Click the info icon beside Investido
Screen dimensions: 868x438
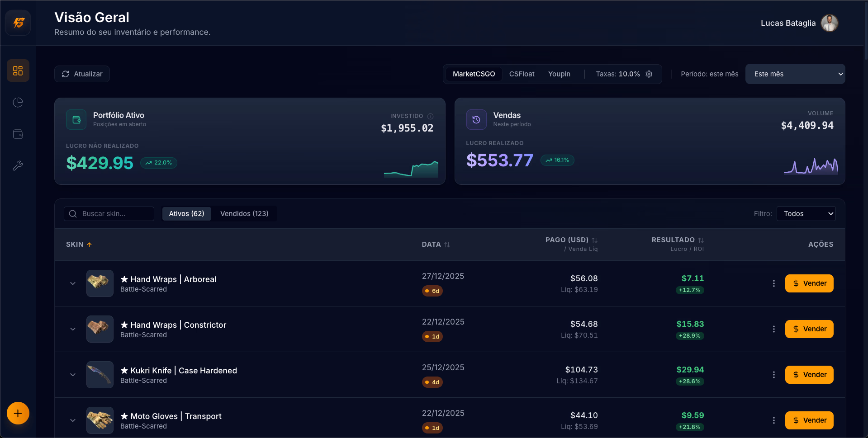pos(430,116)
